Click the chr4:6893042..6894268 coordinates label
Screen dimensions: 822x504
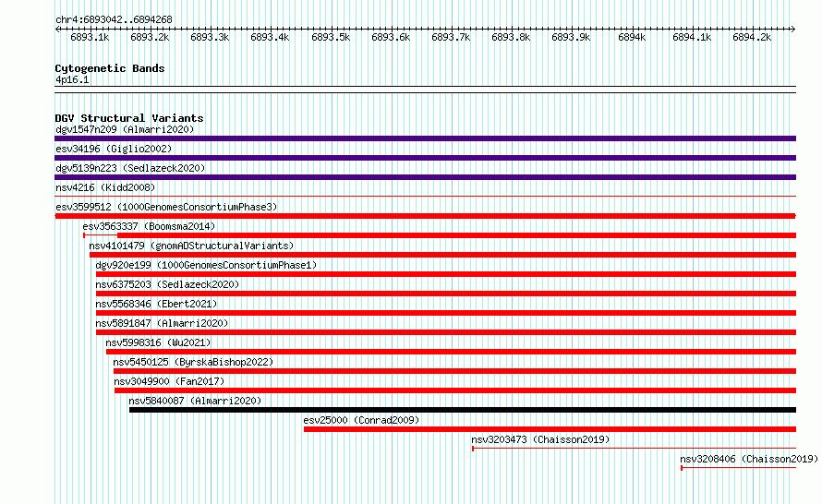pyautogui.click(x=114, y=20)
